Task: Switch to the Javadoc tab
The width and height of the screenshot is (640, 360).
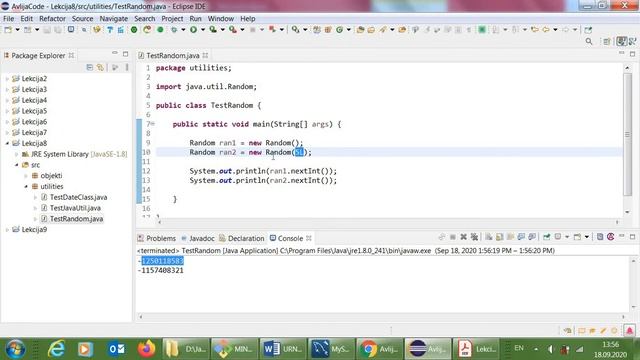Action: 198,238
